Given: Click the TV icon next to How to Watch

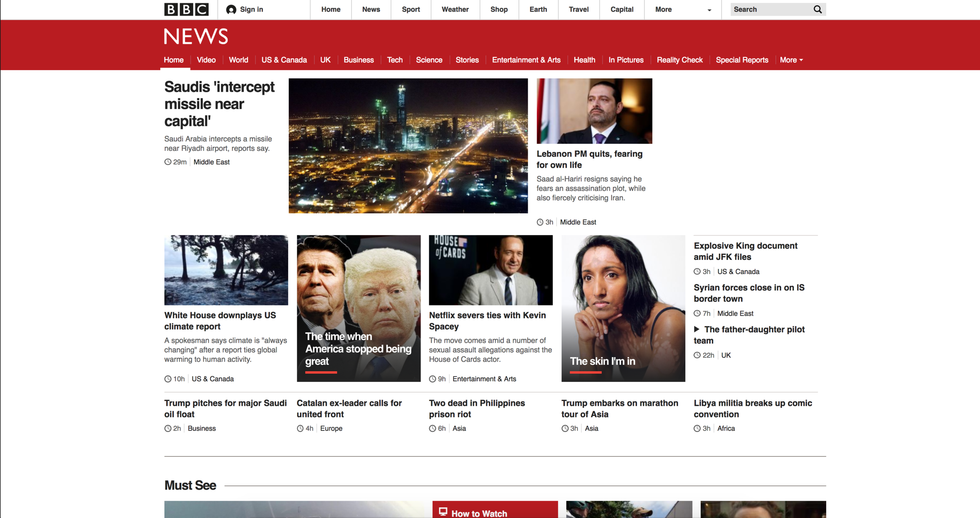Looking at the screenshot, I should pos(443,512).
